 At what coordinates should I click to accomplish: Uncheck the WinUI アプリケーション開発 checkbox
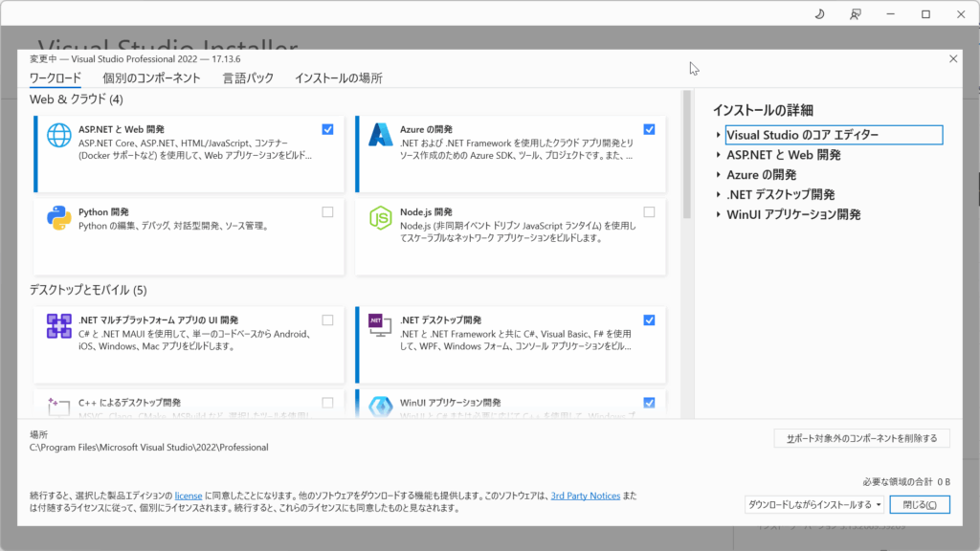pos(650,403)
